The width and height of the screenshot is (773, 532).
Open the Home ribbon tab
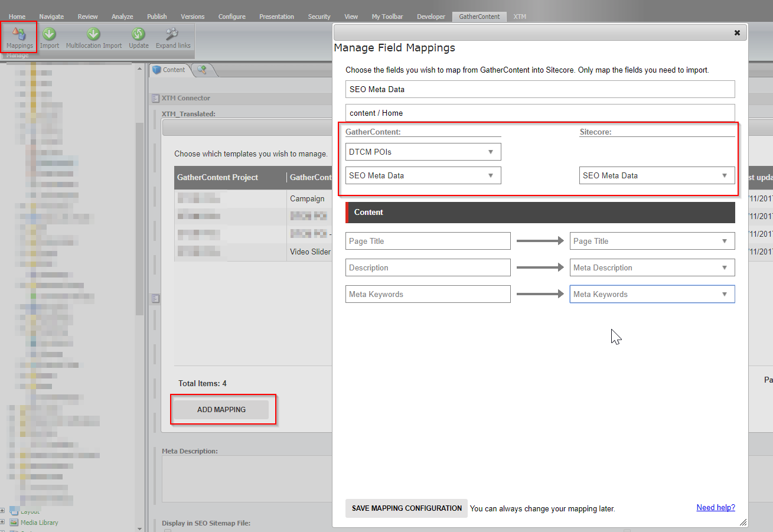point(17,17)
